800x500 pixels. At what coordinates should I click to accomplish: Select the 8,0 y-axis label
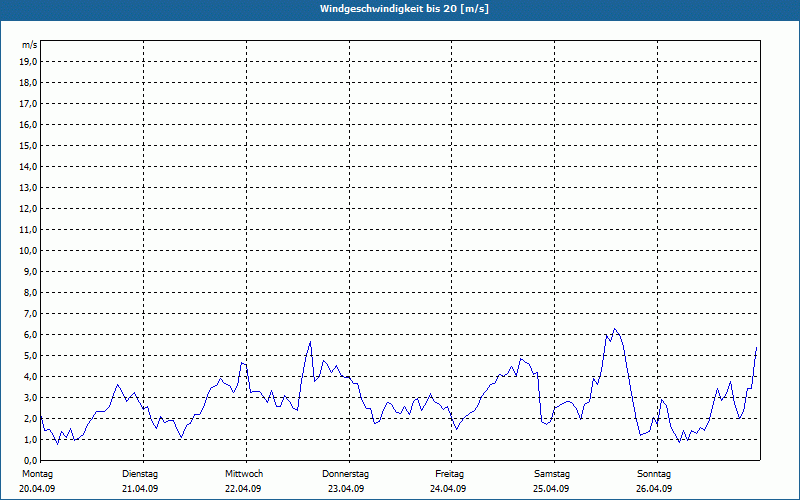pos(30,292)
